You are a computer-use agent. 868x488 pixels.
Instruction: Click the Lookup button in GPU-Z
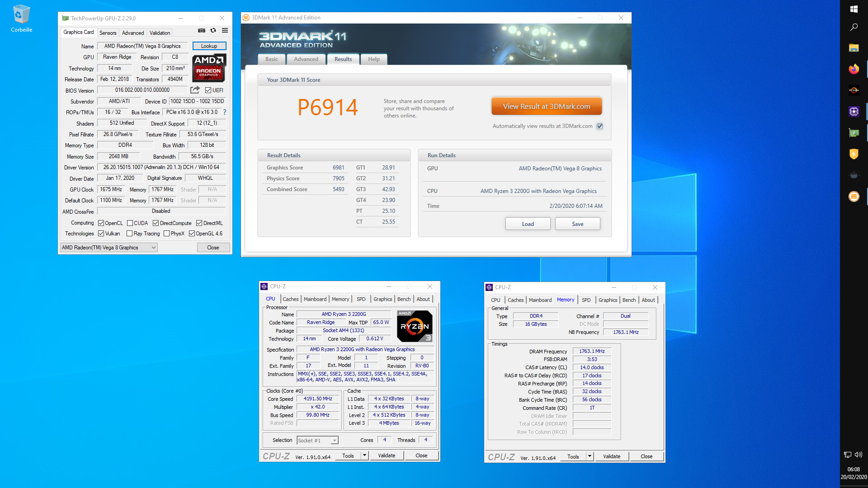point(209,46)
